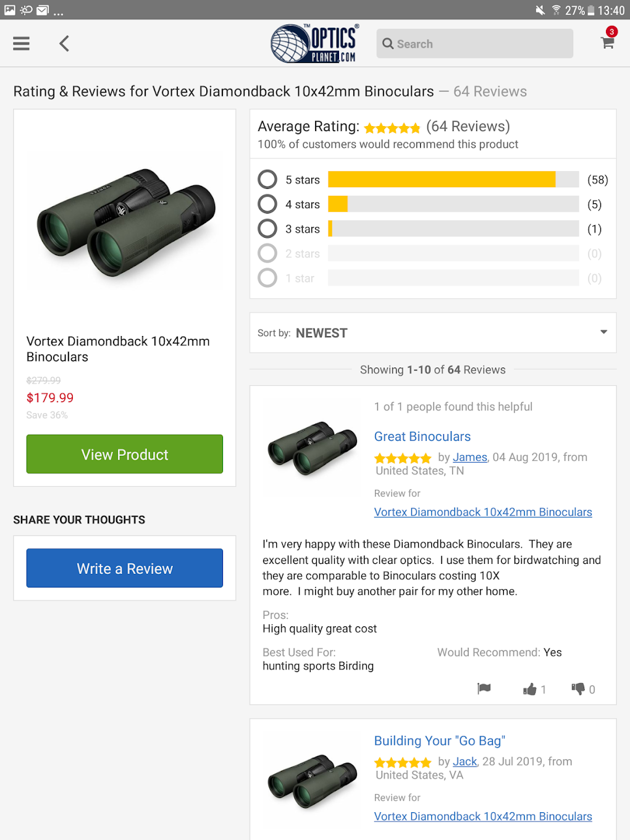Select the 4 stars filter

coord(267,204)
